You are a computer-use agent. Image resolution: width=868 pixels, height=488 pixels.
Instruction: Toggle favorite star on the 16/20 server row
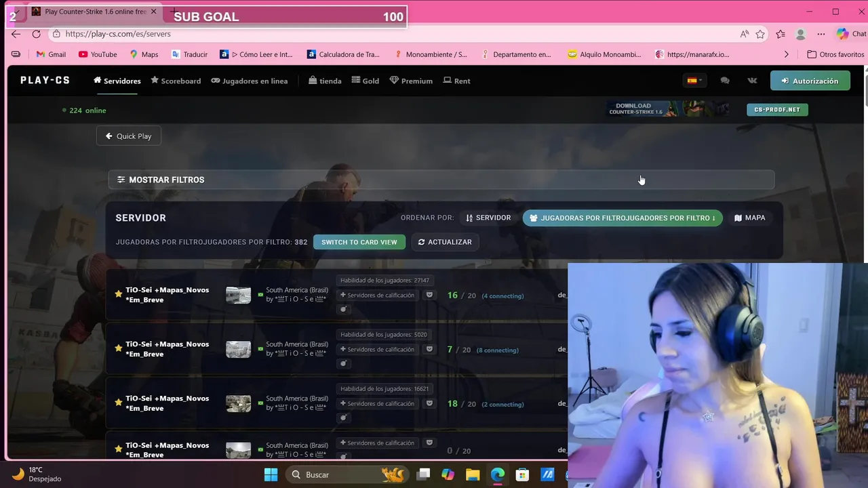tap(119, 294)
